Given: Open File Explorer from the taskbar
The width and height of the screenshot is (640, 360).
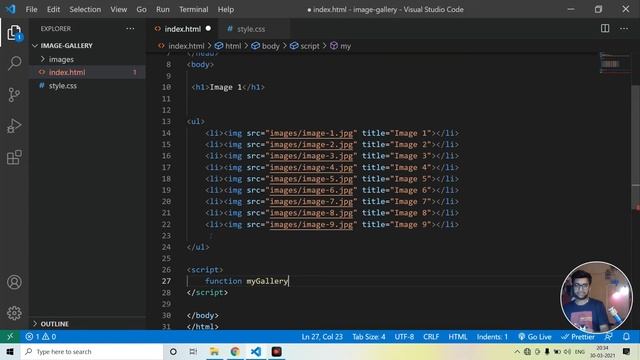Looking at the screenshot, I should [214, 351].
